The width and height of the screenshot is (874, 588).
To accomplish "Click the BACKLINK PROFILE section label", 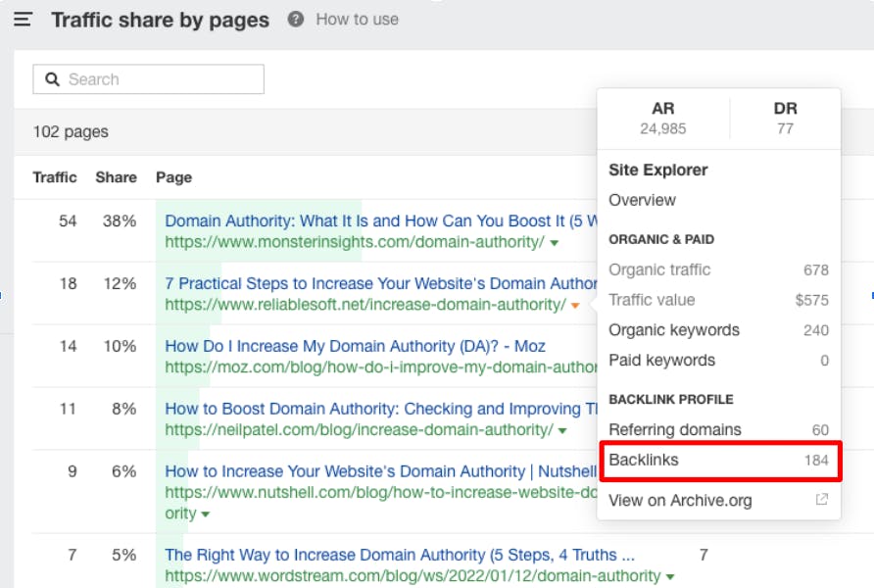I will pyautogui.click(x=671, y=400).
